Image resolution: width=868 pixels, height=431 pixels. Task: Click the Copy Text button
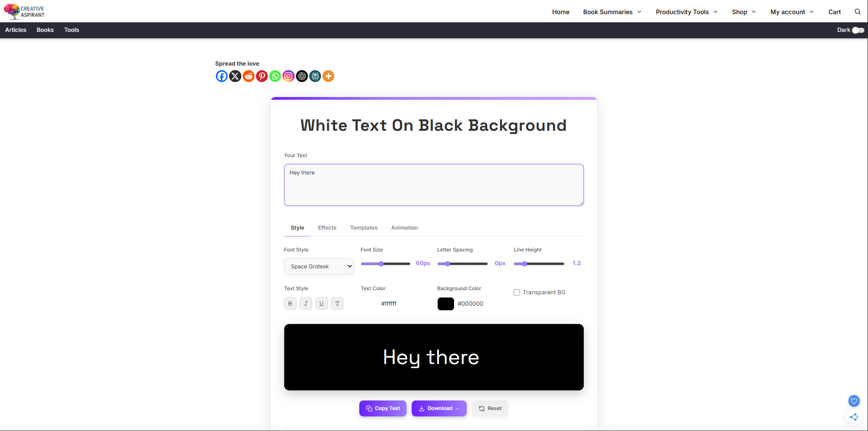click(383, 408)
